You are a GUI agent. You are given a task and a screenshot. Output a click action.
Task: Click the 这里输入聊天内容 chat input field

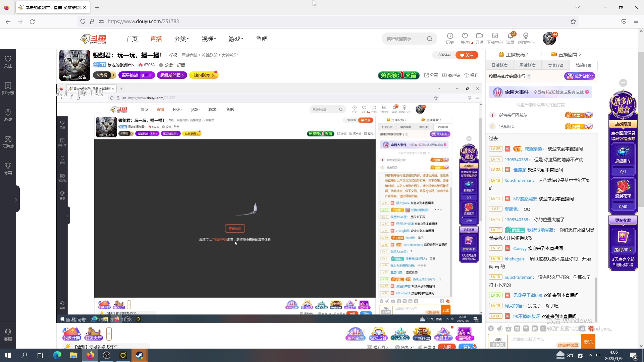coord(537,340)
